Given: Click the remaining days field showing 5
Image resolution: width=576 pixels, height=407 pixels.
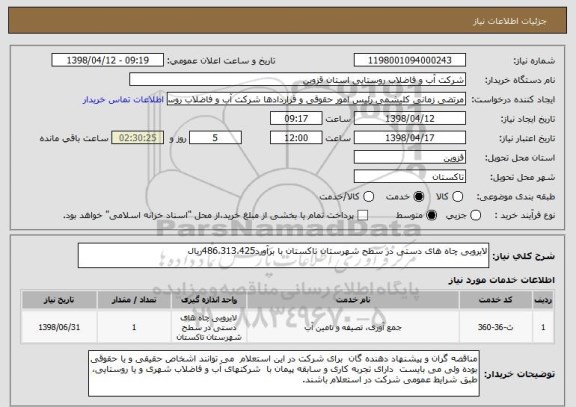Looking at the screenshot, I should (215, 138).
